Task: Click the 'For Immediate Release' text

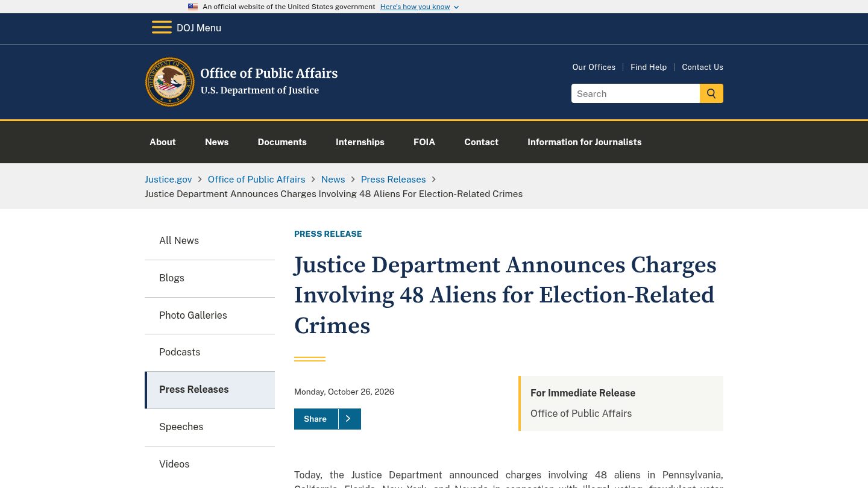Action: click(x=583, y=393)
